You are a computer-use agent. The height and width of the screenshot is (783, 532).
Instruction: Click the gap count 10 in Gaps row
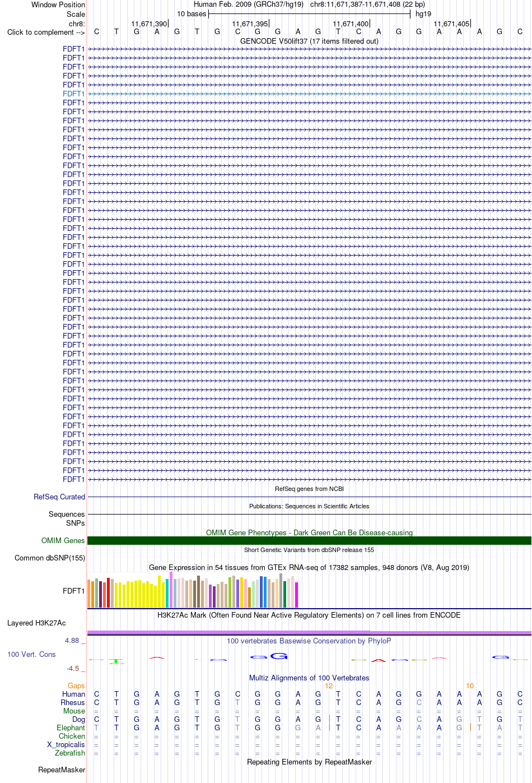coord(470,685)
